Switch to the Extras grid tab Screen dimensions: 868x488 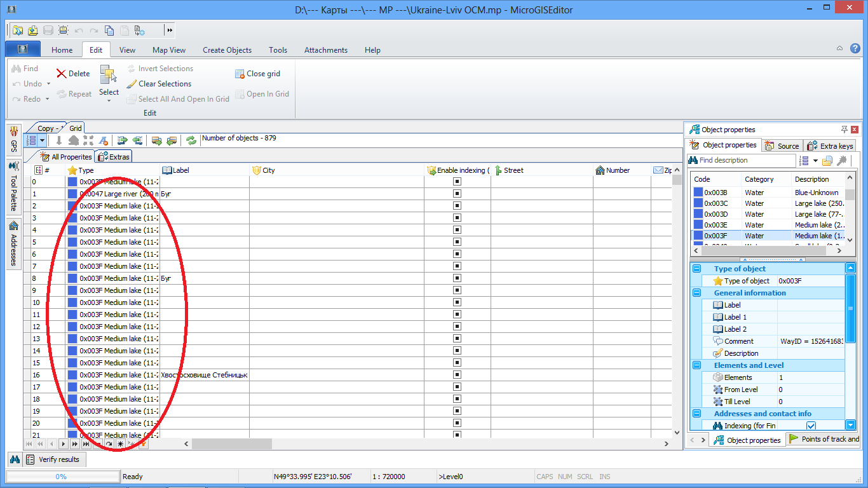coord(114,157)
